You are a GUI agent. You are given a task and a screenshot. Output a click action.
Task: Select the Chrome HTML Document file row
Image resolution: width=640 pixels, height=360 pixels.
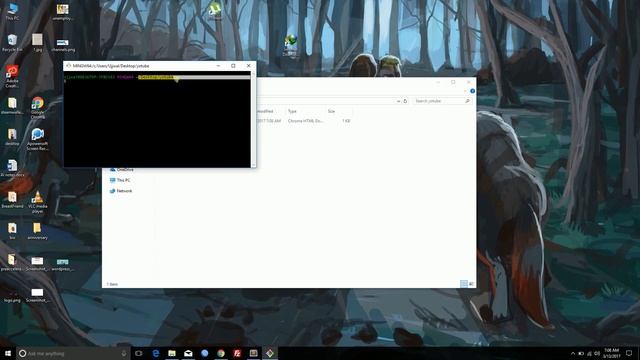[x=304, y=121]
